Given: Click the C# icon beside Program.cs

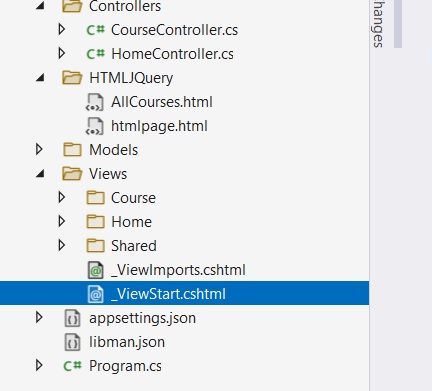Looking at the screenshot, I should (72, 366).
